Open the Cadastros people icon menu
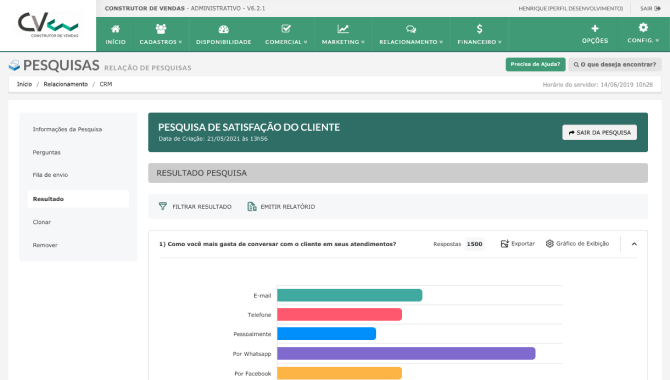Viewport: 670px width, 380px height. click(161, 29)
